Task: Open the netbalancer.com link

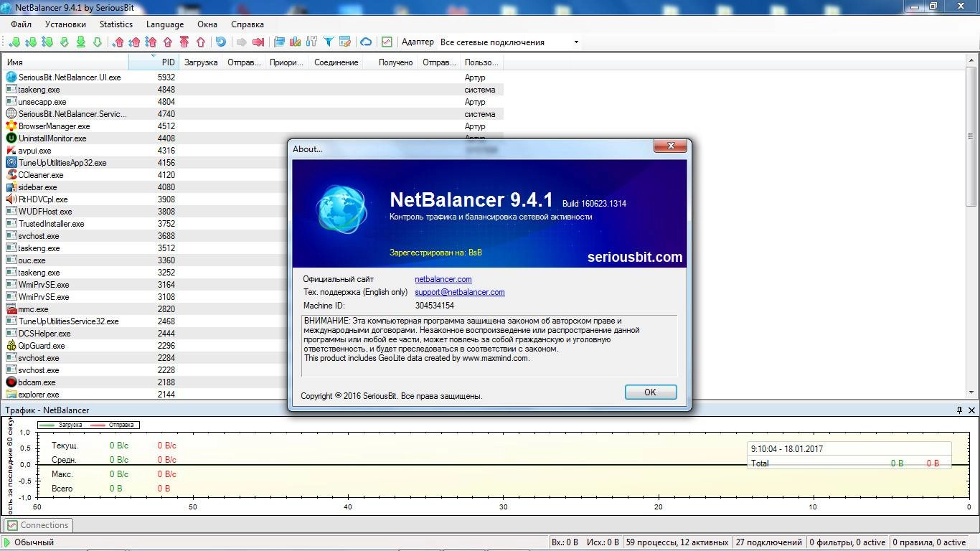Action: [443, 279]
